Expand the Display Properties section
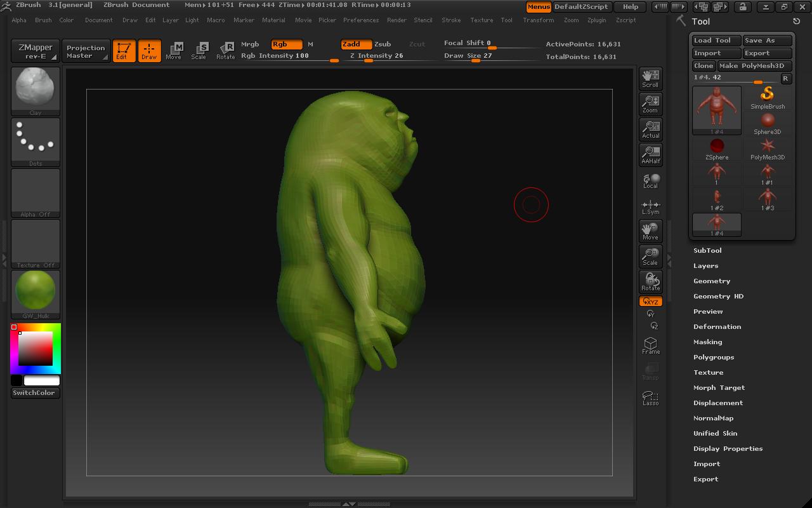 point(728,448)
